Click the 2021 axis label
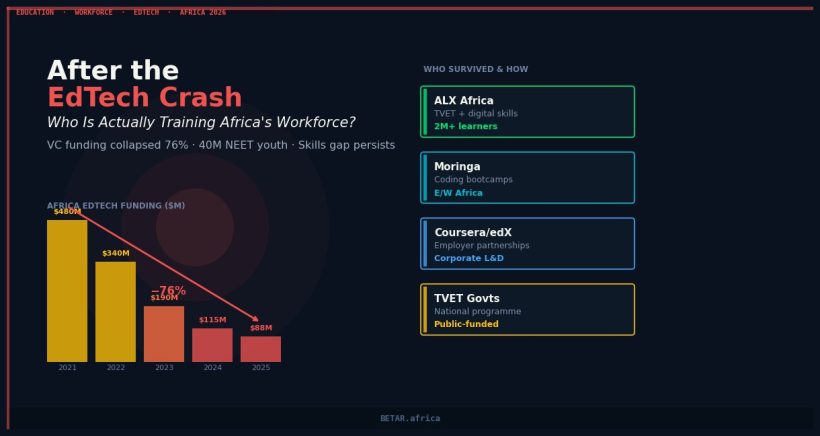This screenshot has width=820, height=436. [x=67, y=368]
